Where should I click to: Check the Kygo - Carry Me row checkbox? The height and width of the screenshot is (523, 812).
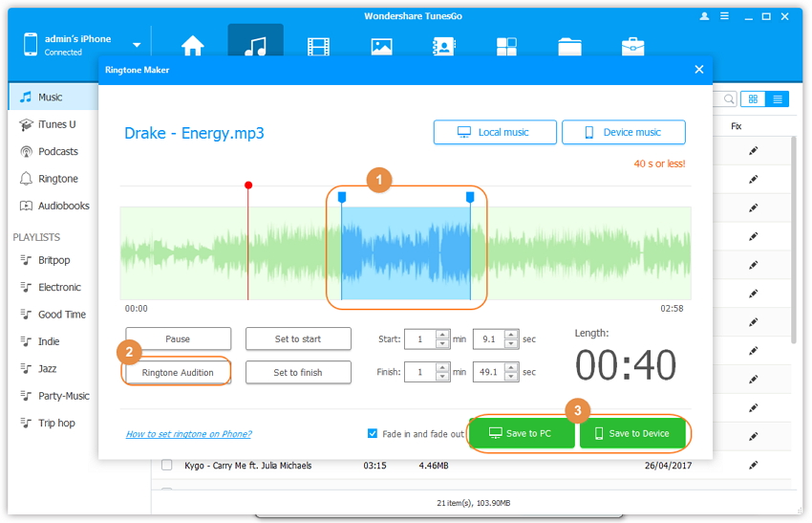tap(167, 465)
